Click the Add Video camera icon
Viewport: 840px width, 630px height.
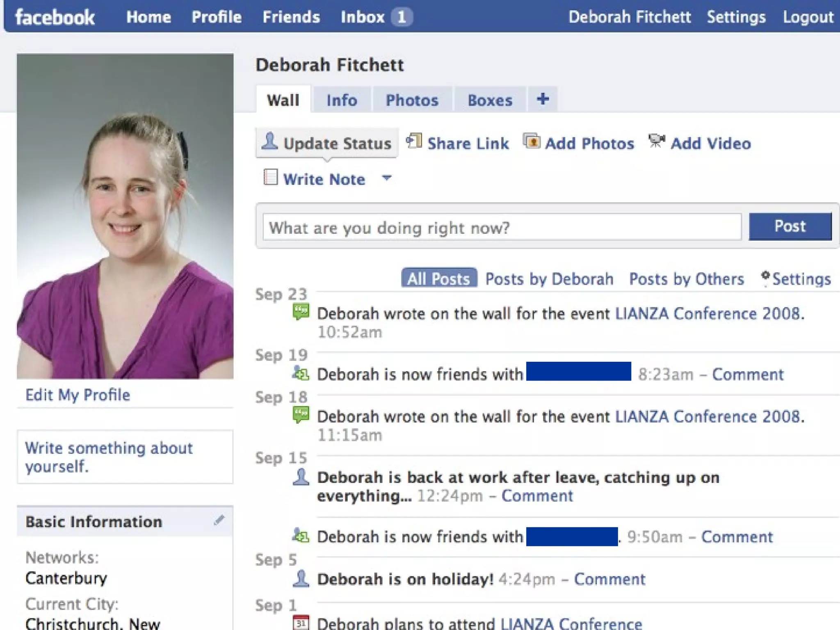click(x=657, y=141)
